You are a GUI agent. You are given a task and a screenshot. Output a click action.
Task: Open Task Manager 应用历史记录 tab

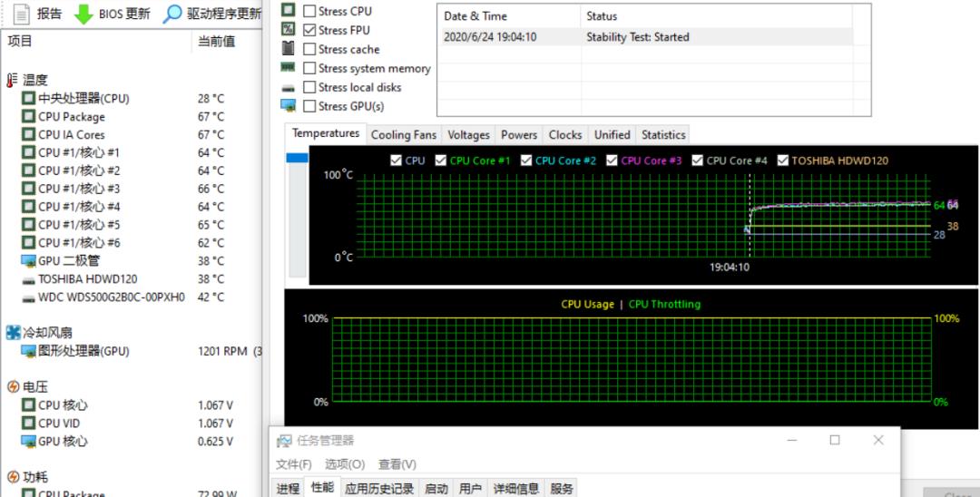[379, 489]
